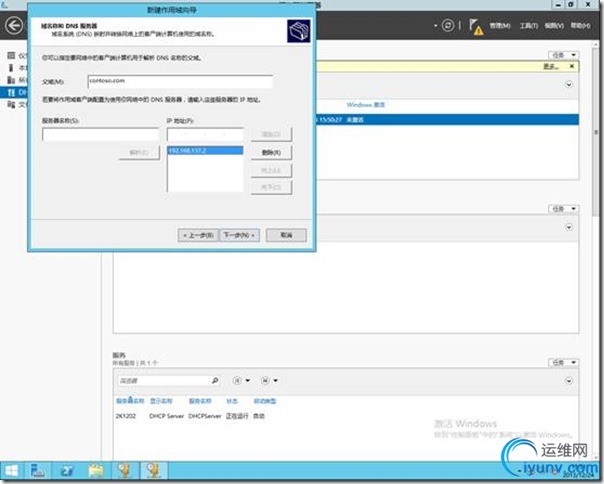Viewport: 604px width, 484px height.
Task: Select the highlighted DHCP item in the sidebar
Action: 15,92
